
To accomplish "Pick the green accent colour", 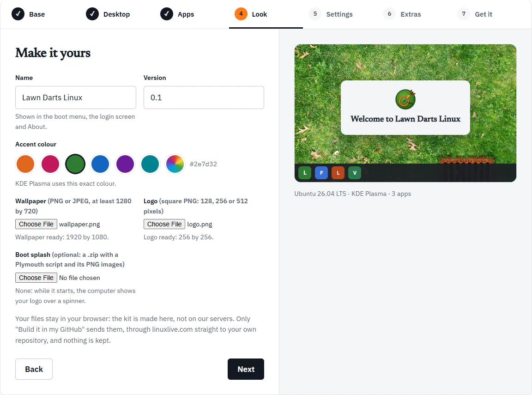I will click(x=75, y=164).
